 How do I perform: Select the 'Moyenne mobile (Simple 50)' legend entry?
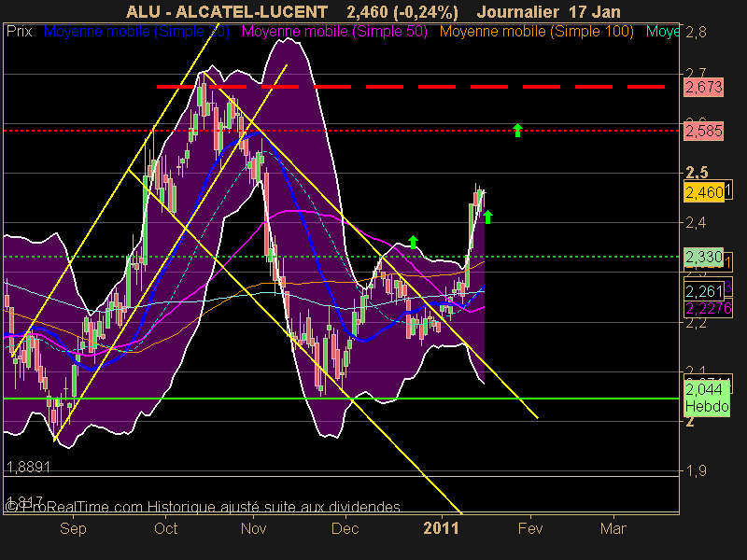coord(334,32)
